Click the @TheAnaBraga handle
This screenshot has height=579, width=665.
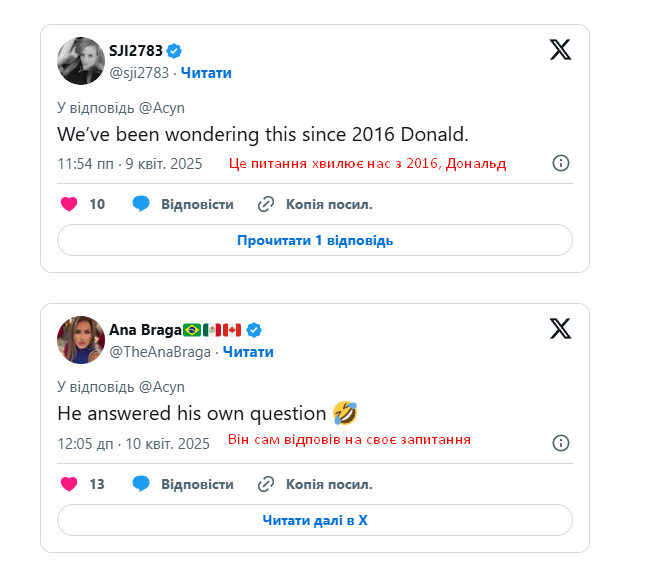click(160, 352)
